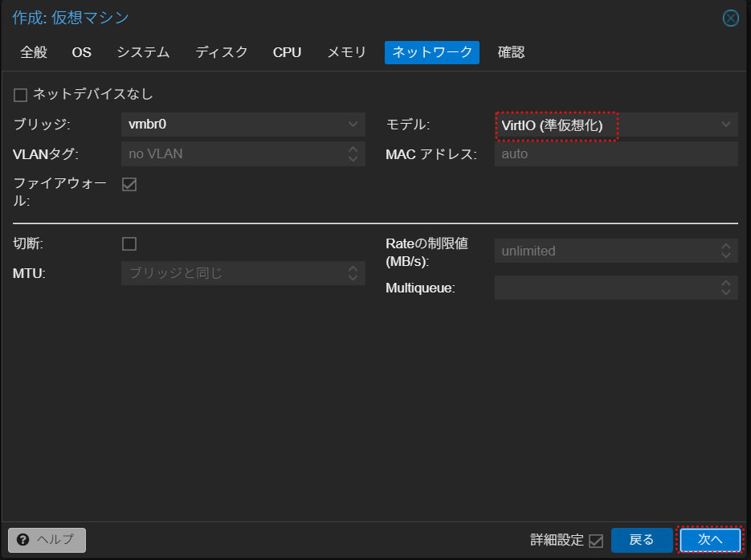Image resolution: width=751 pixels, height=560 pixels.
Task: Enable the 切断 checkbox
Action: (129, 243)
